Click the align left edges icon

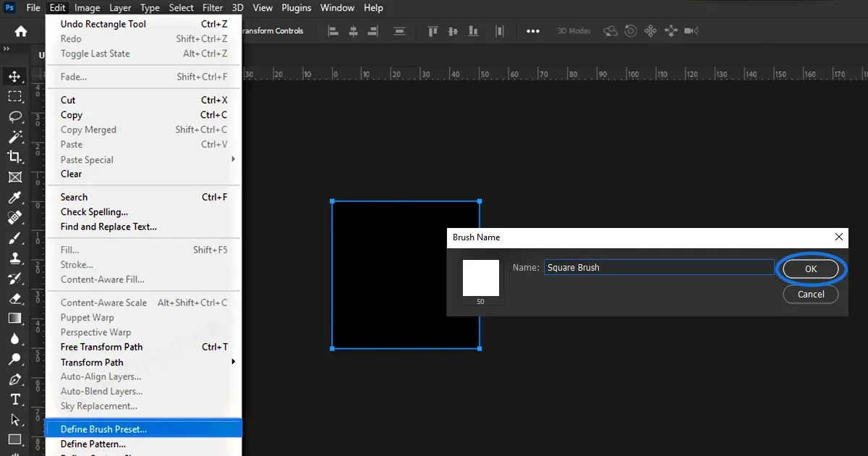click(x=332, y=31)
